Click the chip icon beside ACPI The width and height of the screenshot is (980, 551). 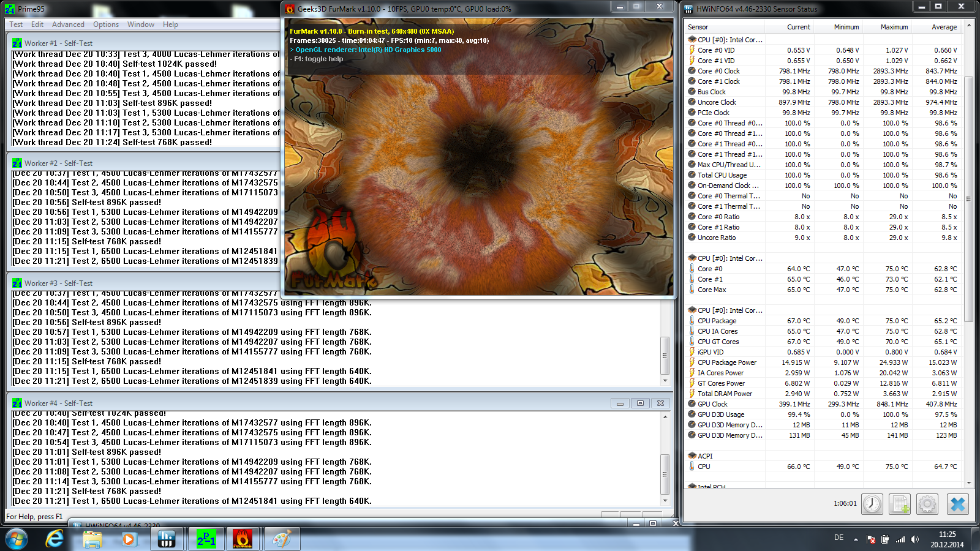click(x=692, y=456)
